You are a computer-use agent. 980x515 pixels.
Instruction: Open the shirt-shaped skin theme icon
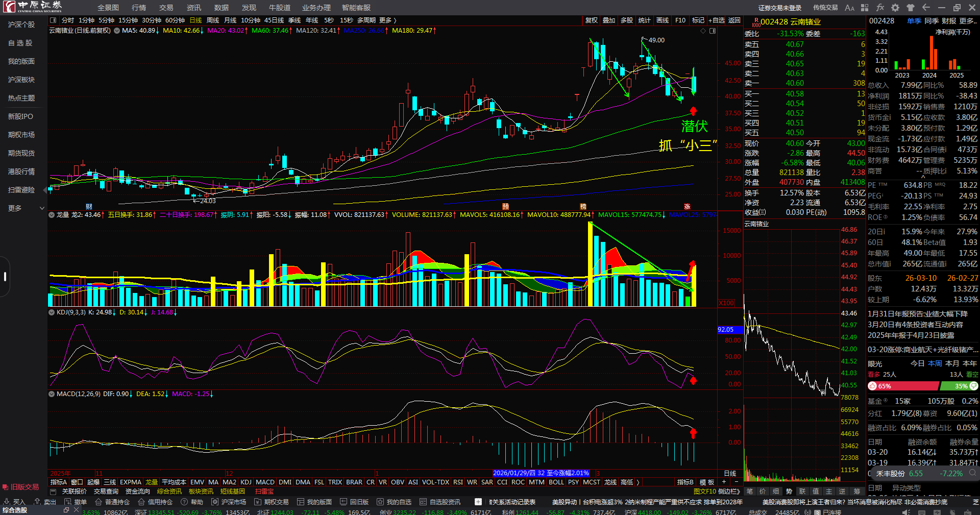(x=911, y=8)
